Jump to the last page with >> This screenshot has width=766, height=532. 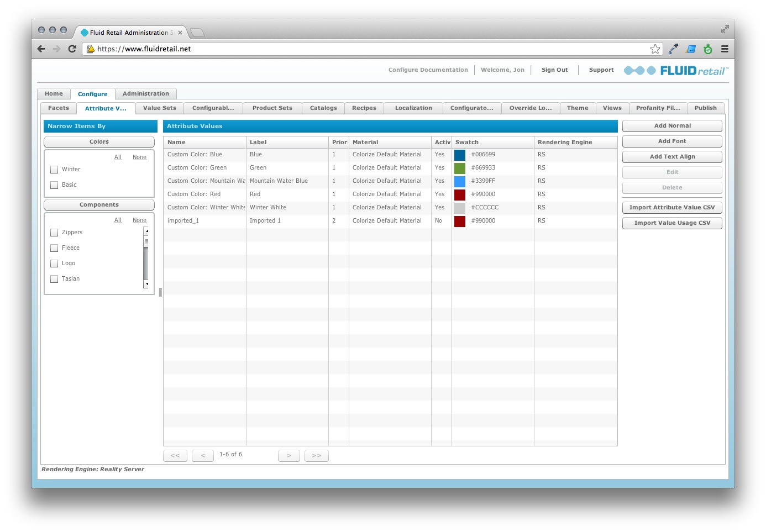316,455
